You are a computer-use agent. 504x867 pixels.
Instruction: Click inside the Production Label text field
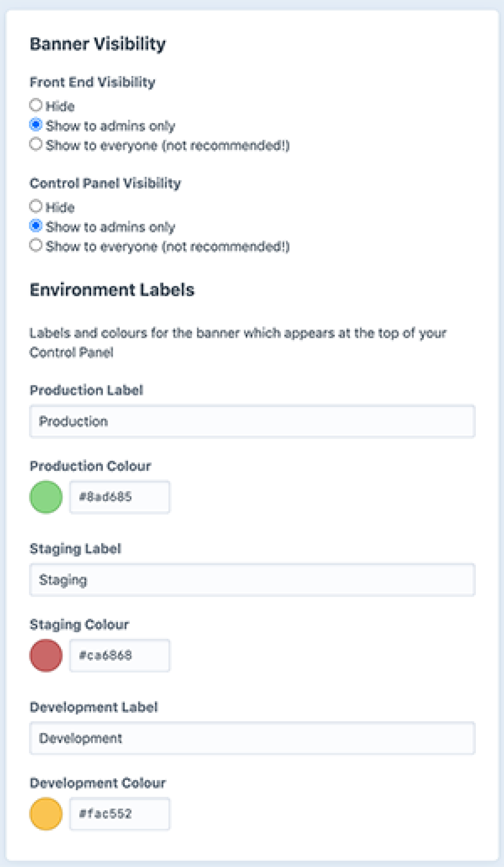[x=252, y=421]
